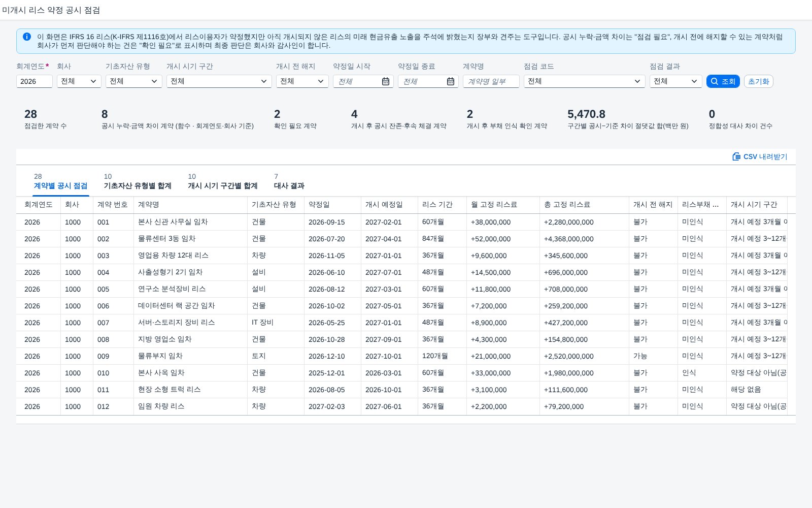
Task: Open the 약정일 시작 calendar picker icon
Action: [386, 81]
